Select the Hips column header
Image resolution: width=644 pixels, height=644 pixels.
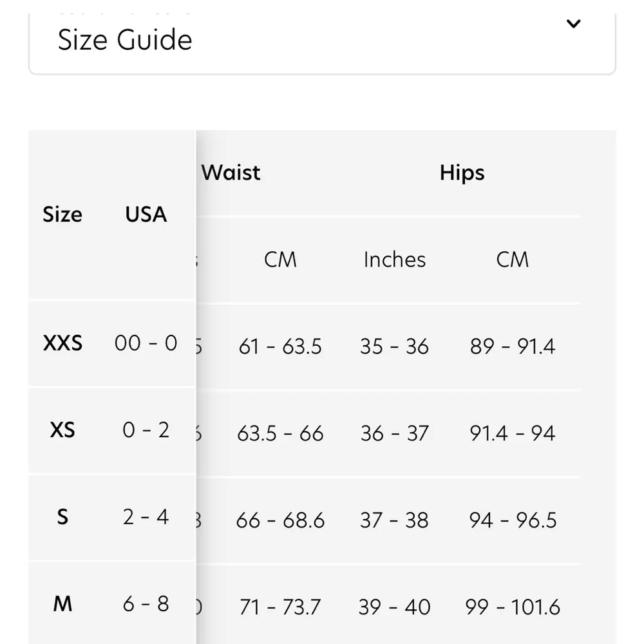click(462, 173)
